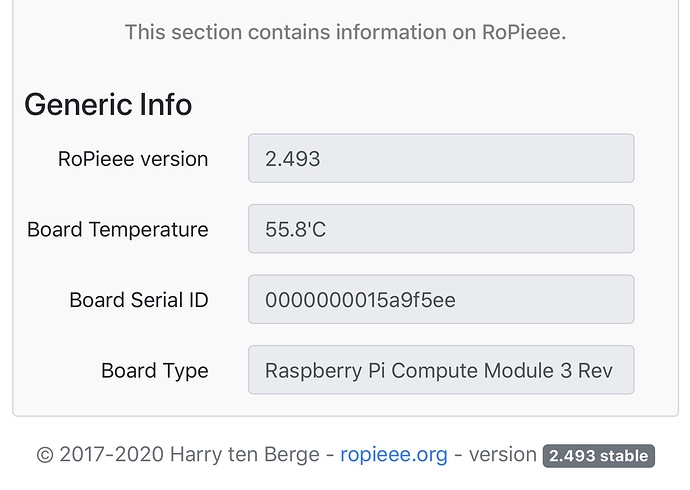The height and width of the screenshot is (490, 690).
Task: Open the ropieee.org link in footer
Action: coord(394,455)
